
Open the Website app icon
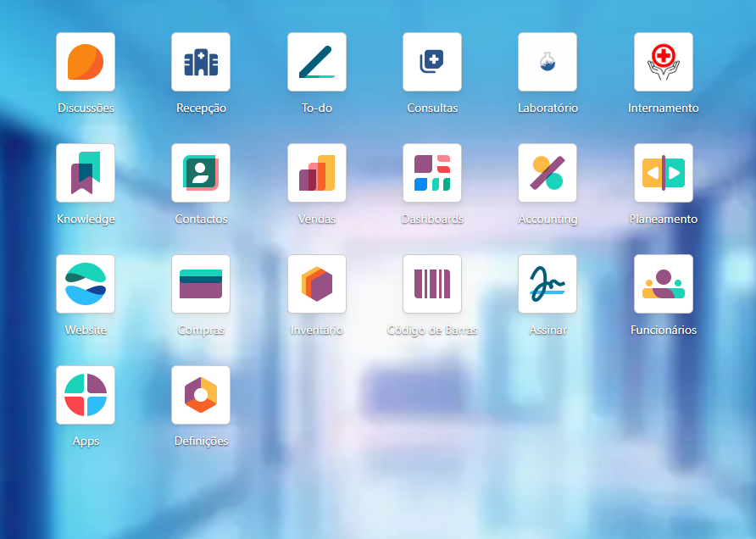(x=86, y=284)
